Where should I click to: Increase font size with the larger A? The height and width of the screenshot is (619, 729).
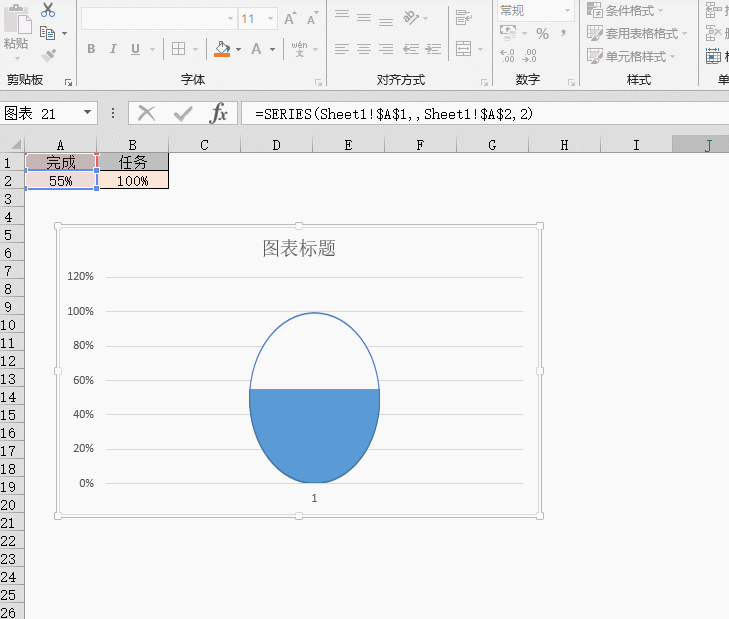pos(290,19)
